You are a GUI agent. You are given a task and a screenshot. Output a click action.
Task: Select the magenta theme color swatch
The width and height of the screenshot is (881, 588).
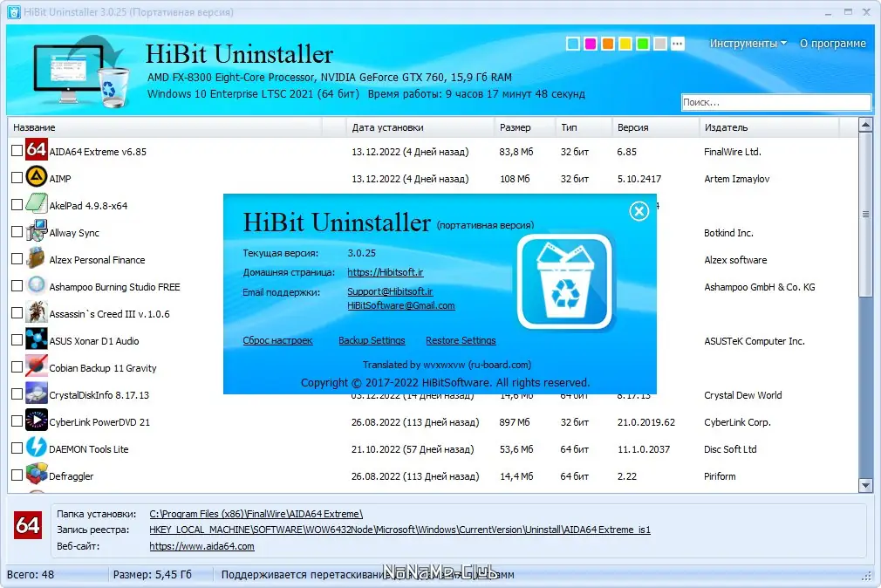(591, 44)
